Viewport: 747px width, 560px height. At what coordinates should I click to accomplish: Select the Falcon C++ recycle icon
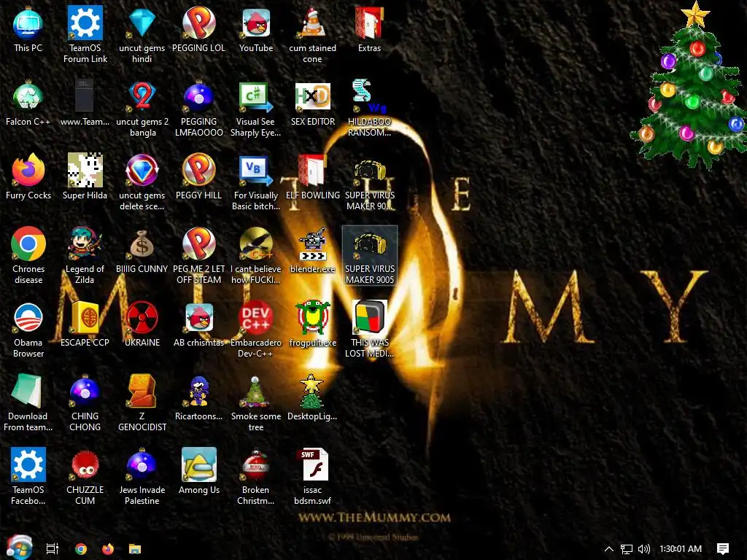28,104
